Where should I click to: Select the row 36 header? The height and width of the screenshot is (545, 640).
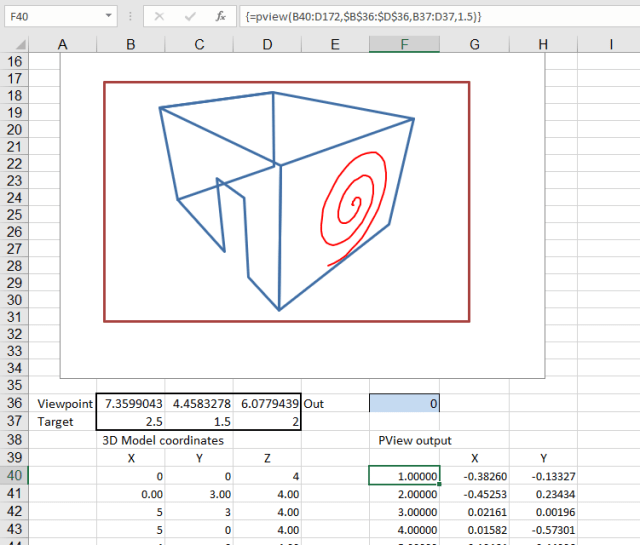coord(14,403)
